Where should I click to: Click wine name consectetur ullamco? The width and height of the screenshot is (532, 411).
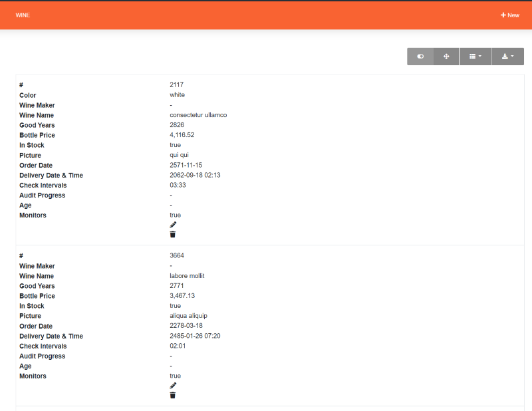tap(198, 115)
